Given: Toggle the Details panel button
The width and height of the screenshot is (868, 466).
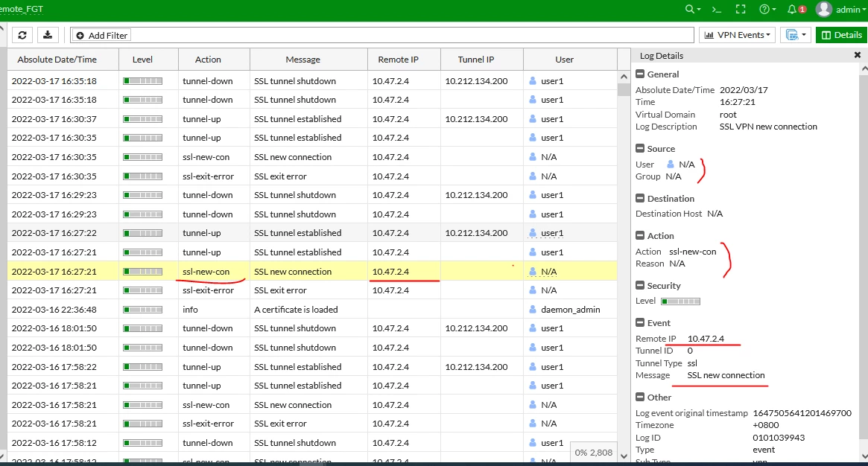Looking at the screenshot, I should tap(841, 35).
